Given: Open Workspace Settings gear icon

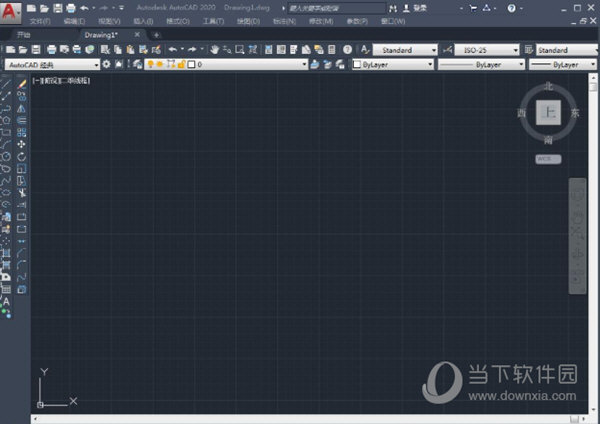Looking at the screenshot, I should click(106, 64).
